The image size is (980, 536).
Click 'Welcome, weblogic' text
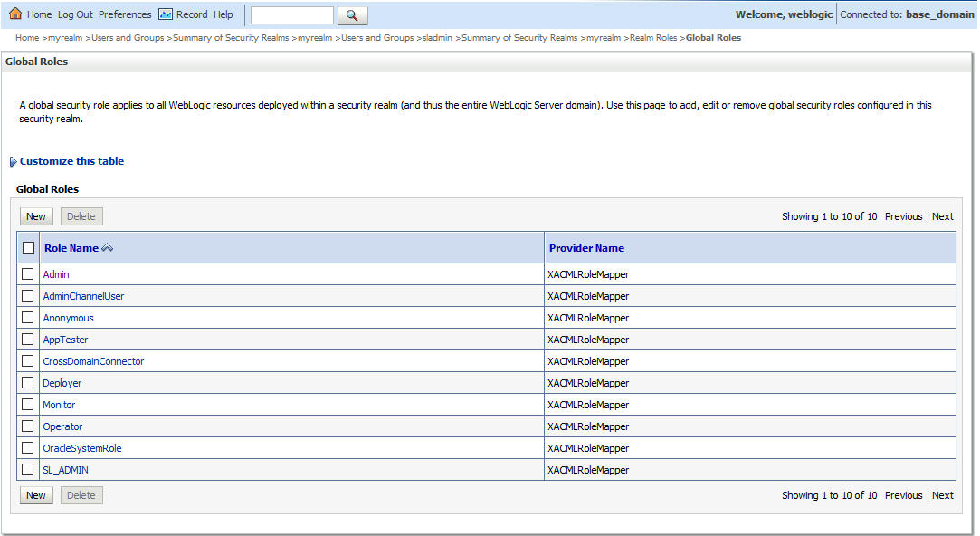click(784, 14)
